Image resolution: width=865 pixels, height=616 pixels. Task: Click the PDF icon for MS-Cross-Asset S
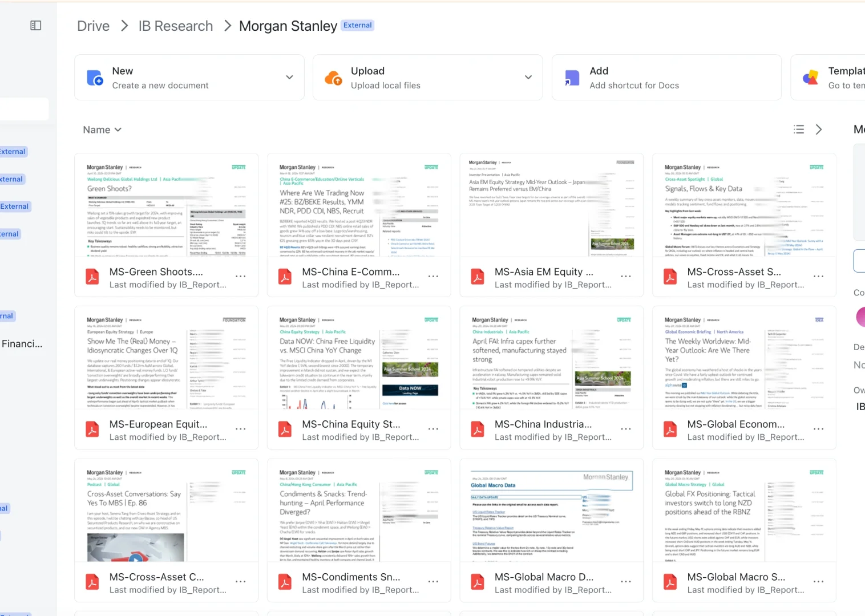tap(670, 277)
